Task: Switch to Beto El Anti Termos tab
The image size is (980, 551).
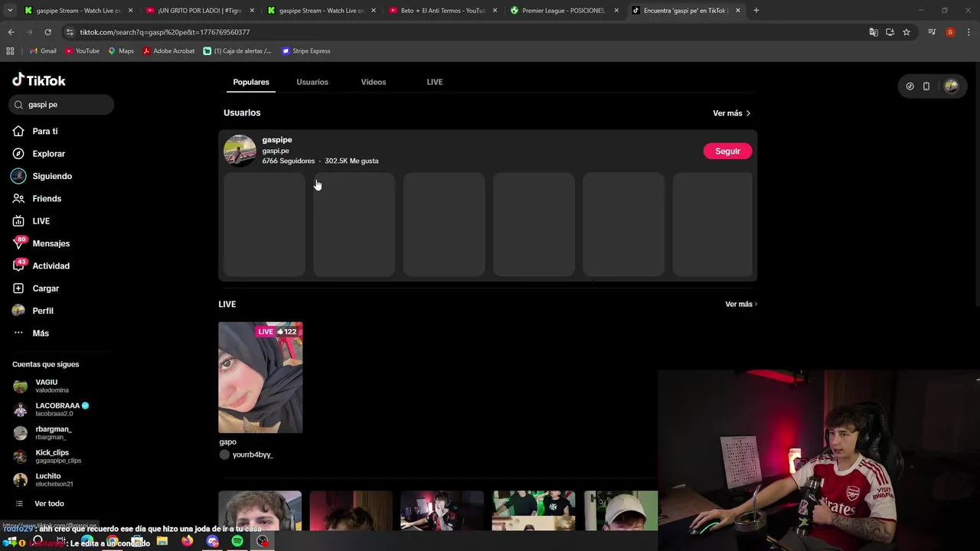Action: [443, 11]
